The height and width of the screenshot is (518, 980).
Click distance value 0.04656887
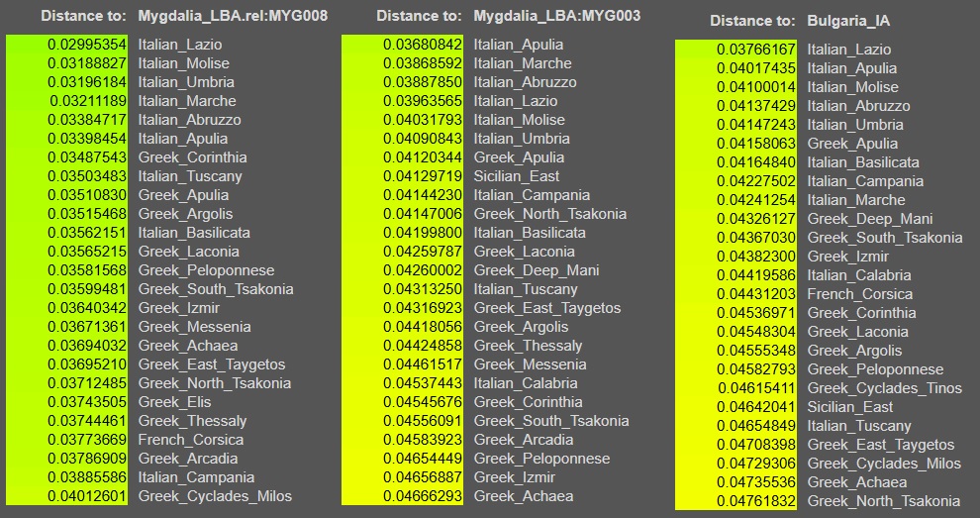423,476
